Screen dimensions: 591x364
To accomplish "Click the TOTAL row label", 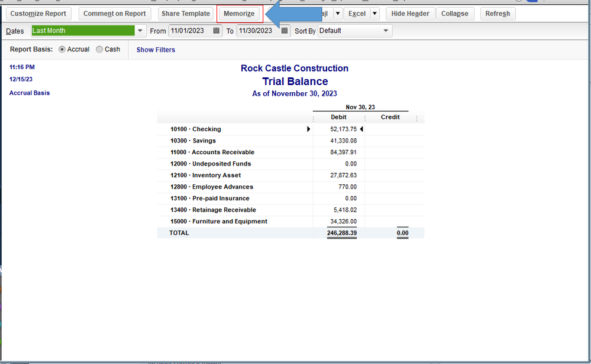I will [x=179, y=233].
